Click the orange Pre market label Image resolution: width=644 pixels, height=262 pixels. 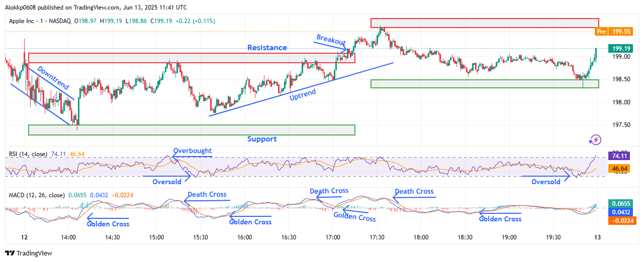(601, 31)
